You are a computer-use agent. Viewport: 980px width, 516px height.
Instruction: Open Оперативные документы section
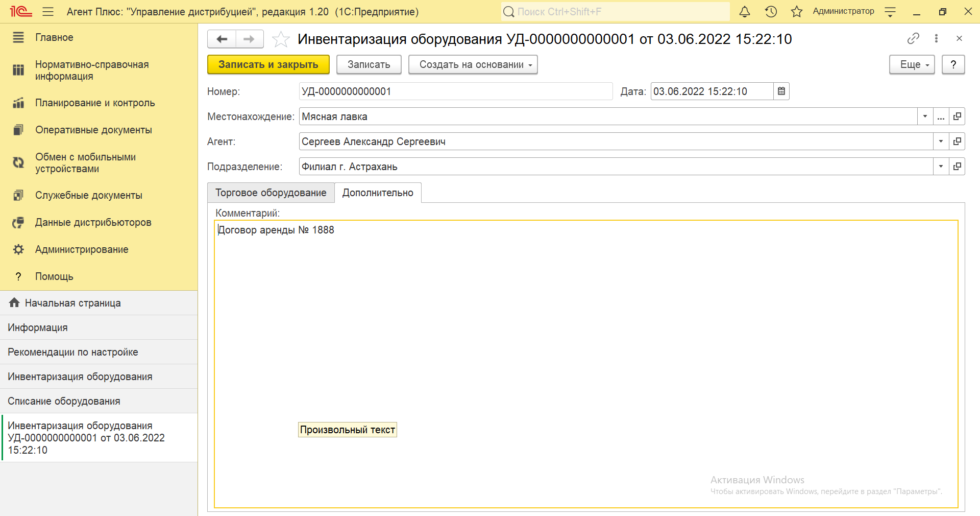point(93,130)
